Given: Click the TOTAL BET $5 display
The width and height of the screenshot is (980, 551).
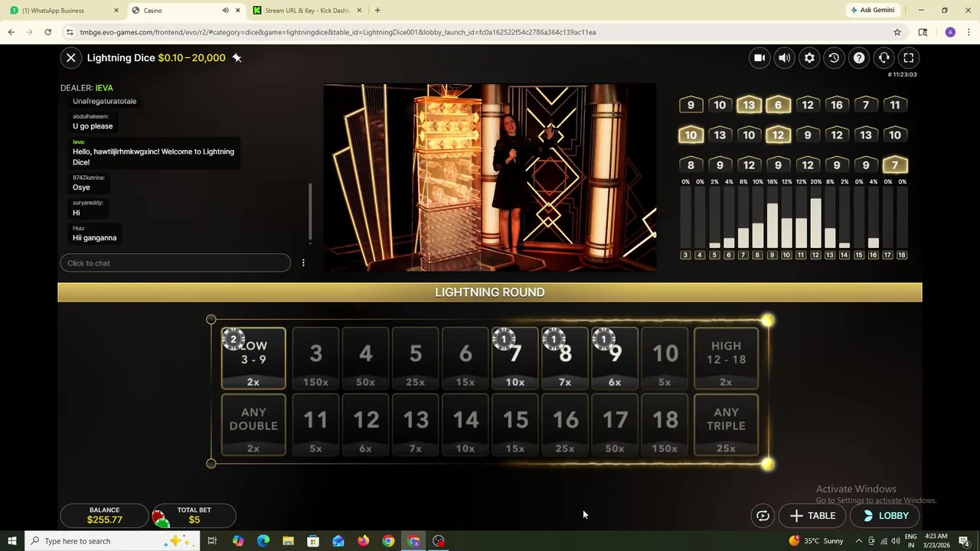Looking at the screenshot, I should click(194, 516).
